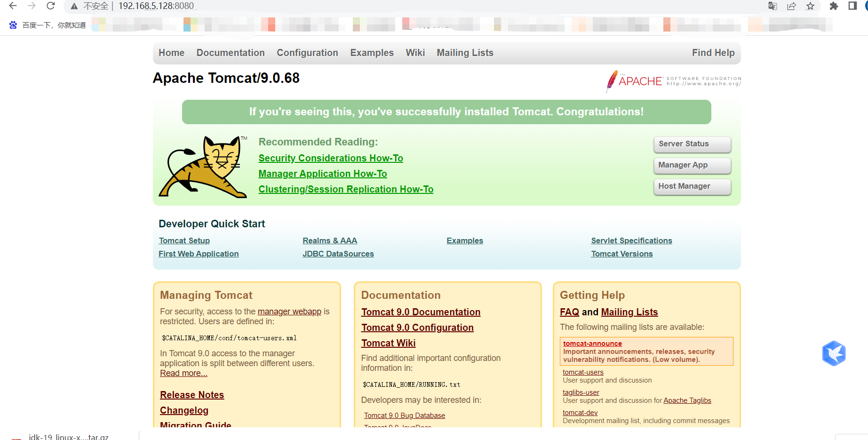Viewport: 868px width, 440px height.
Task: Click the Tomcat cat logo
Action: pyautogui.click(x=203, y=167)
